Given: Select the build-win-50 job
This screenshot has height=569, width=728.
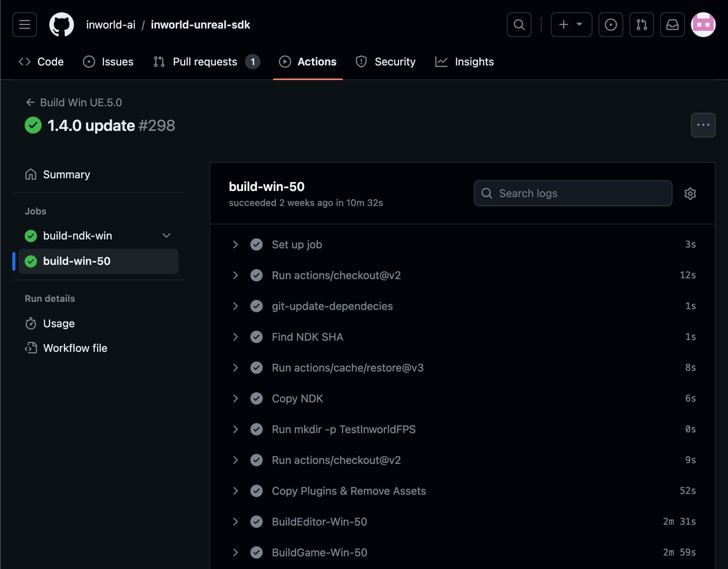Looking at the screenshot, I should tap(77, 261).
